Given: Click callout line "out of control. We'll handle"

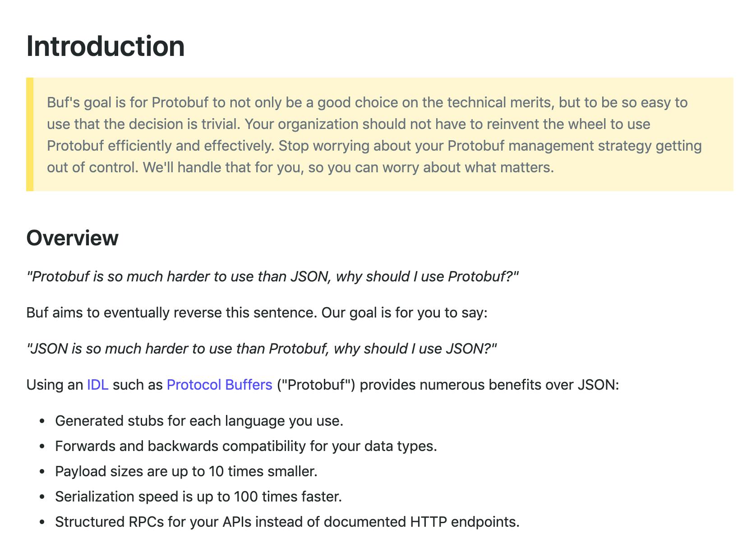Looking at the screenshot, I should tap(300, 167).
